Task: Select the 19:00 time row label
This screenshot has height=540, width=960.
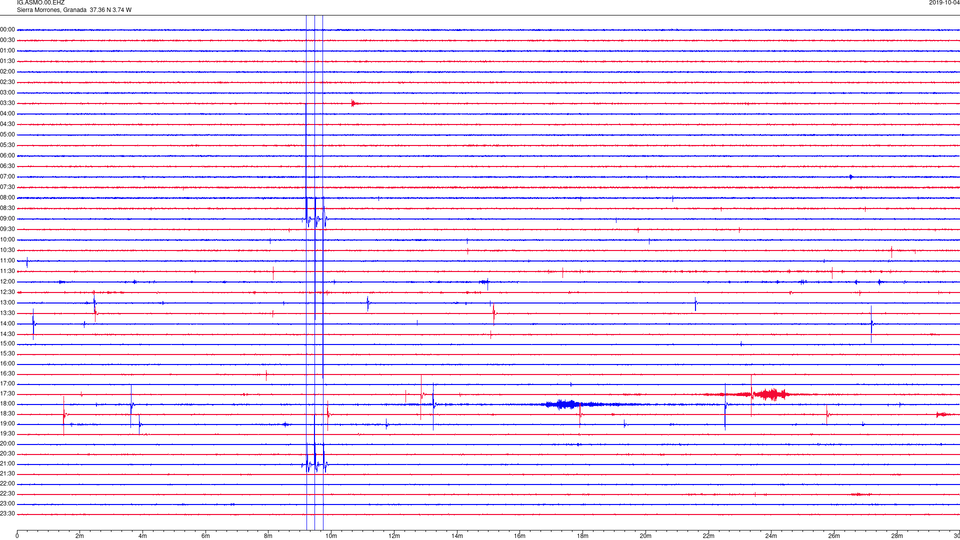Action: (7, 423)
